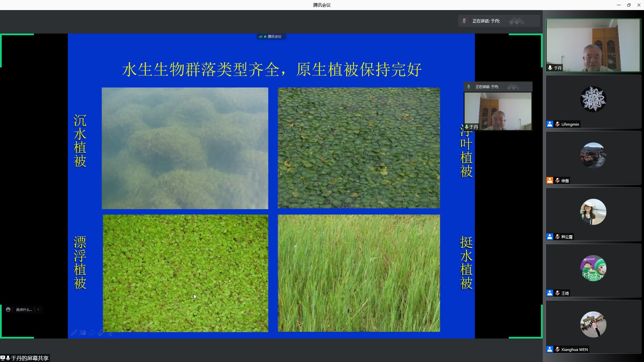Click Xianghua WEN's blue profile badge
This screenshot has height=362, width=644.
click(550, 349)
